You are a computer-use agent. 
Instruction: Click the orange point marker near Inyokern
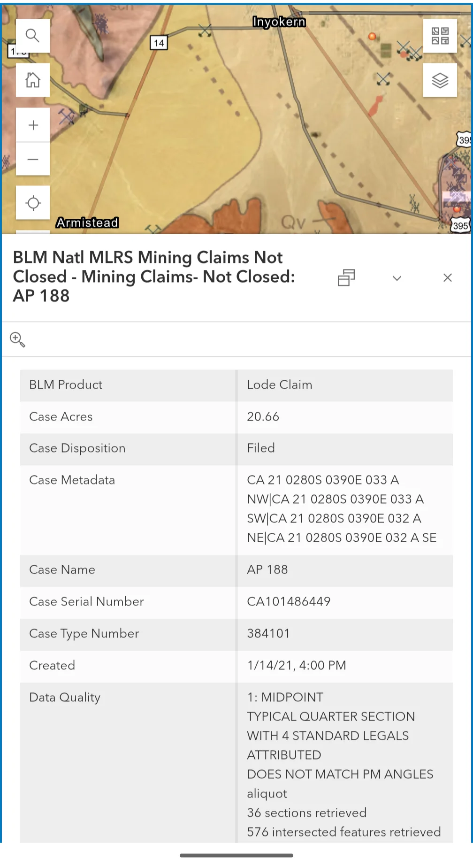click(x=373, y=35)
